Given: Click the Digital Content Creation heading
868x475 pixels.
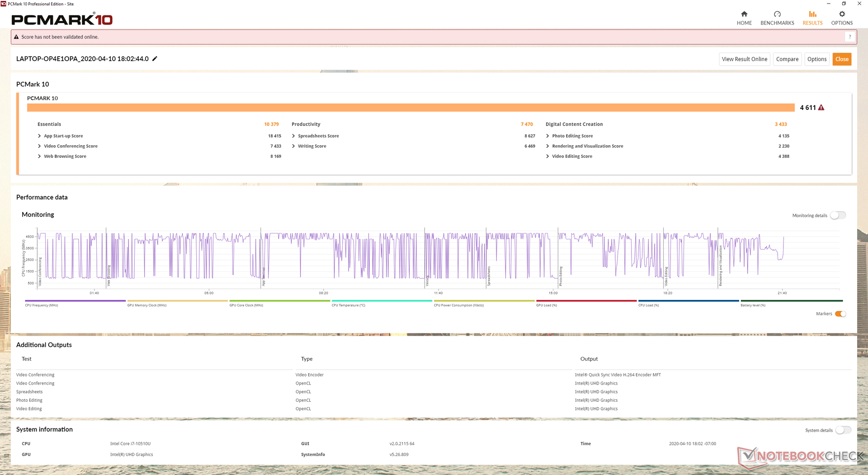Looking at the screenshot, I should click(574, 124).
